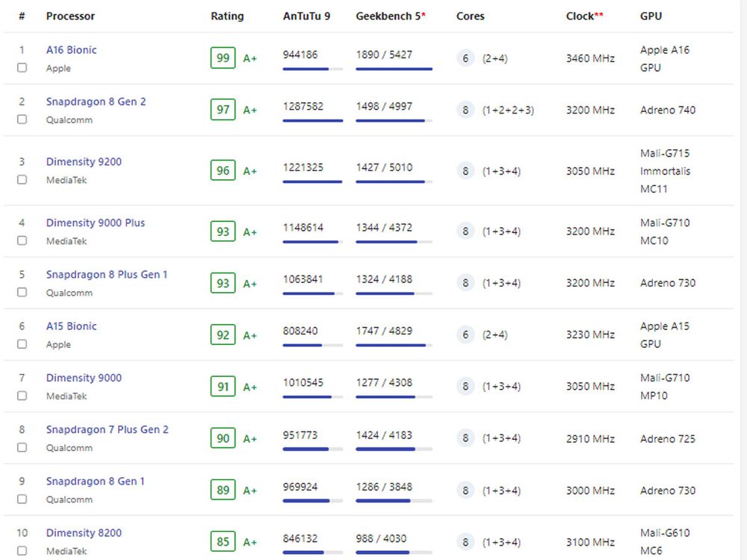
Task: Tick the checkbox for A16 Bionic
Action: pyautogui.click(x=22, y=68)
